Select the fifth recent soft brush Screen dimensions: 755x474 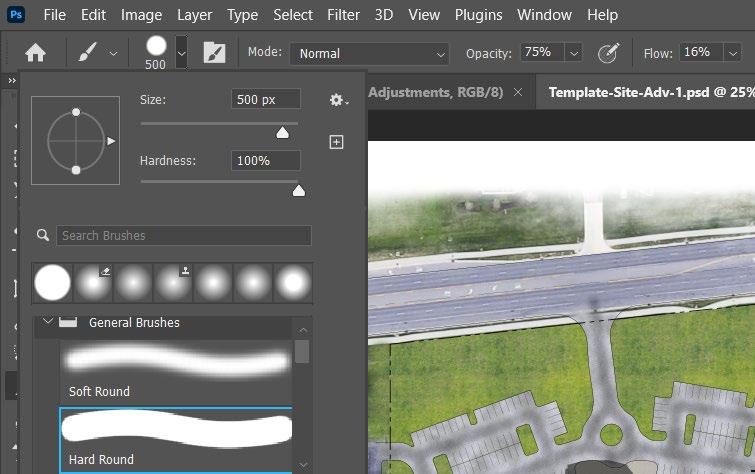(213, 283)
